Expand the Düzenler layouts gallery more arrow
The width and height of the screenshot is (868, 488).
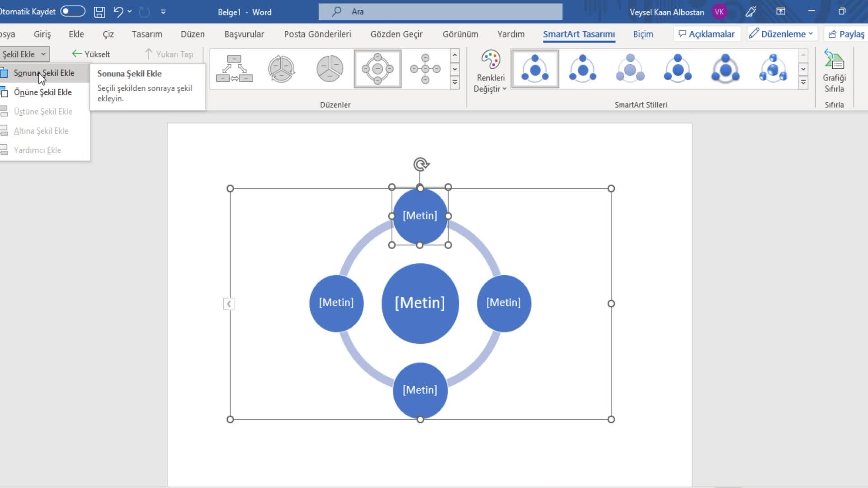point(455,82)
